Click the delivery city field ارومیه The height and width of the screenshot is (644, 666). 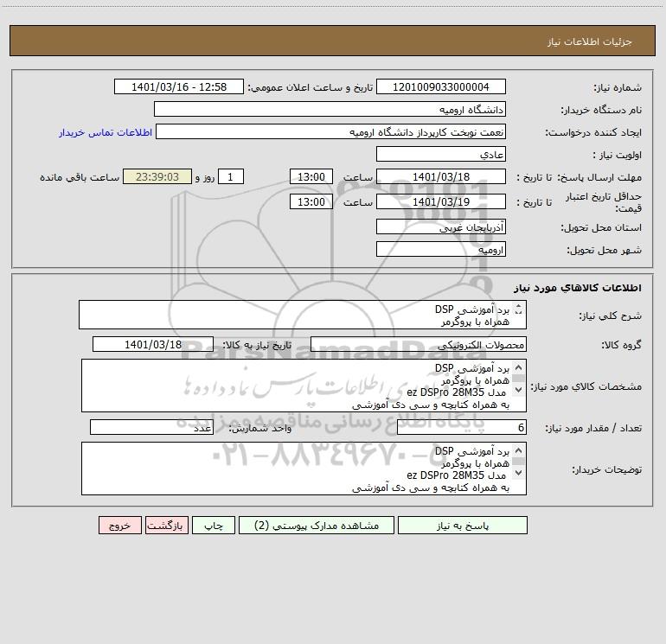441,249
